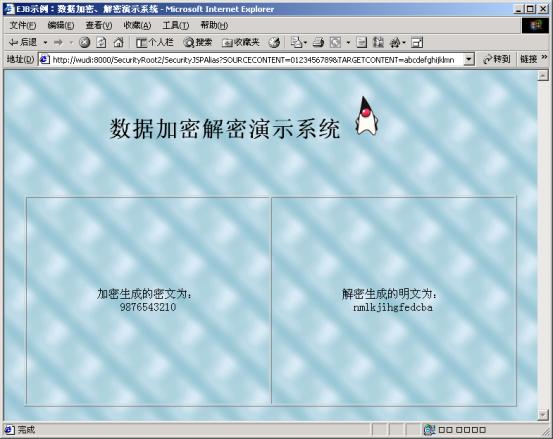Click the last toolbar window icon
The height and width of the screenshot is (439, 553).
pyautogui.click(x=417, y=43)
